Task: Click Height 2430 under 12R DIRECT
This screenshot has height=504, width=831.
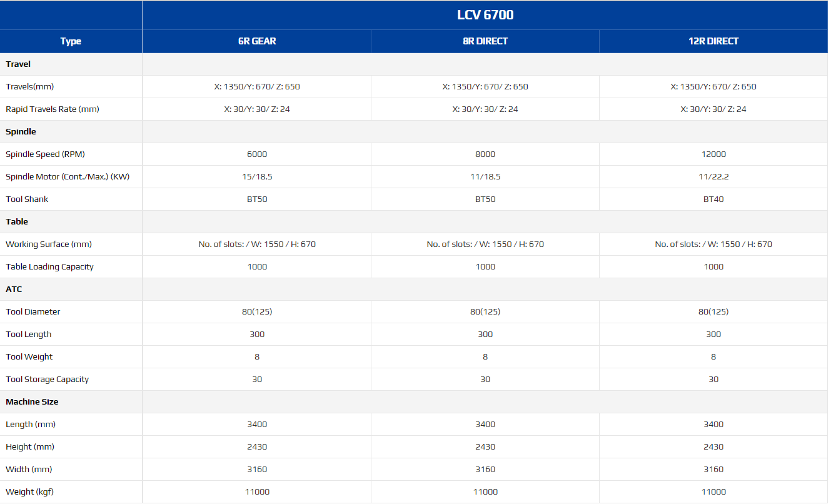Action: [x=713, y=446]
